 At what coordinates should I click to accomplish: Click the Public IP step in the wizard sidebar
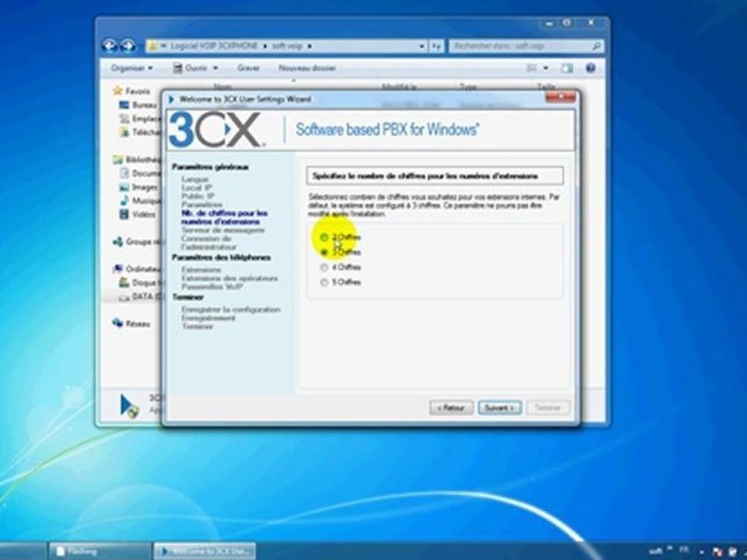198,196
